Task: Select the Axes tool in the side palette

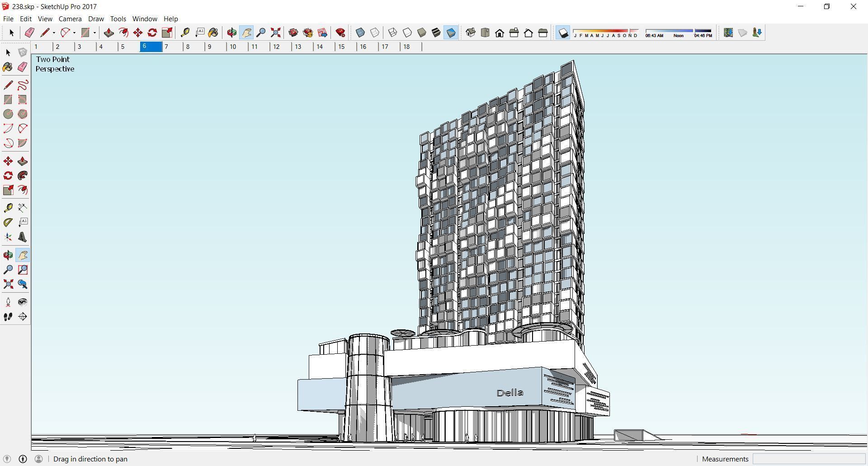Action: pos(8,237)
